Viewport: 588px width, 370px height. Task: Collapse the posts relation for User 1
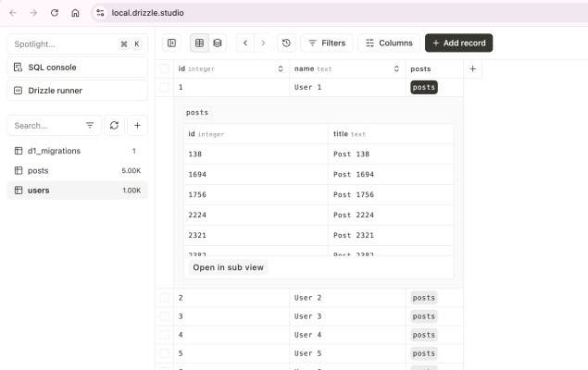[x=424, y=87]
